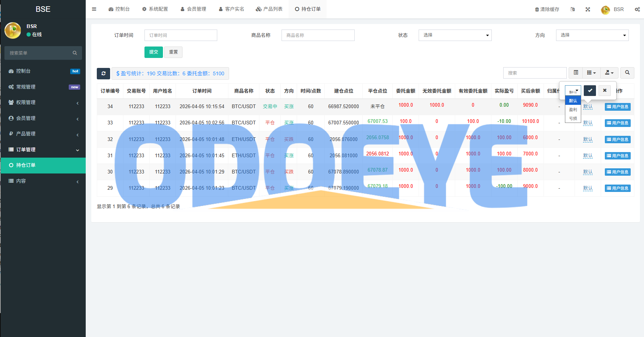Toggle table card view icon

(x=576, y=73)
